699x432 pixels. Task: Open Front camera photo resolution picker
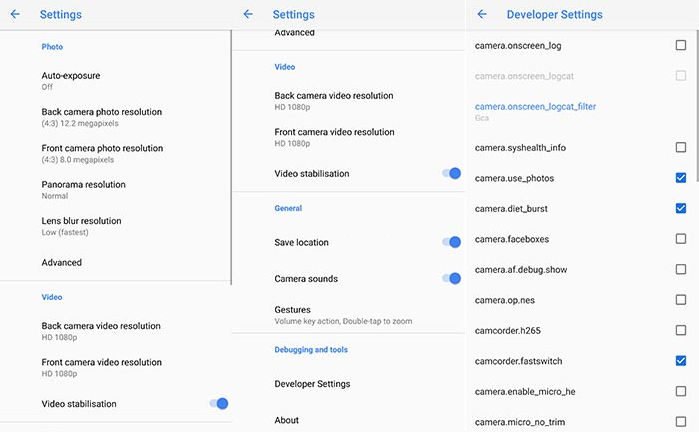[x=102, y=153]
